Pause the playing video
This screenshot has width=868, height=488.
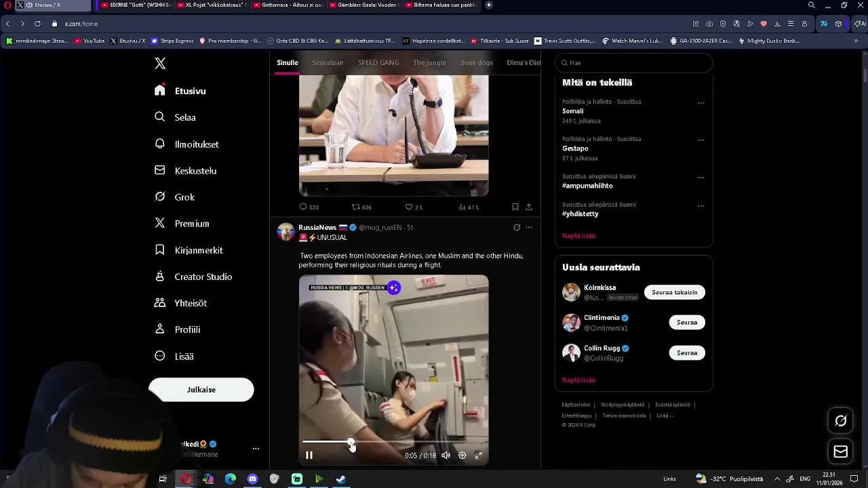pyautogui.click(x=309, y=455)
